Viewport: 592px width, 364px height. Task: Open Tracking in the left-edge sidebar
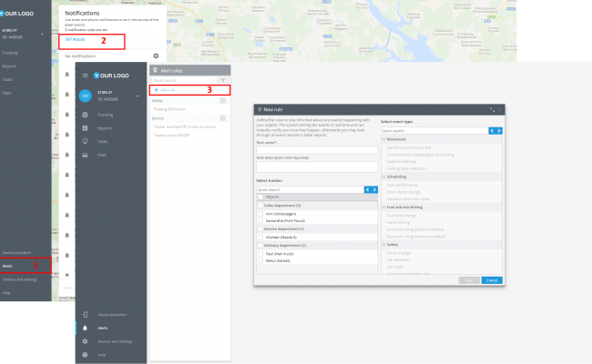coord(10,53)
